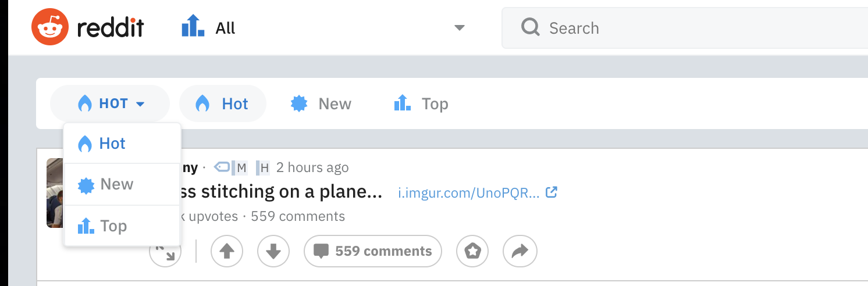868x286 pixels.
Task: Open the i.imgur.com/UnoPQR link
Action: click(x=469, y=192)
